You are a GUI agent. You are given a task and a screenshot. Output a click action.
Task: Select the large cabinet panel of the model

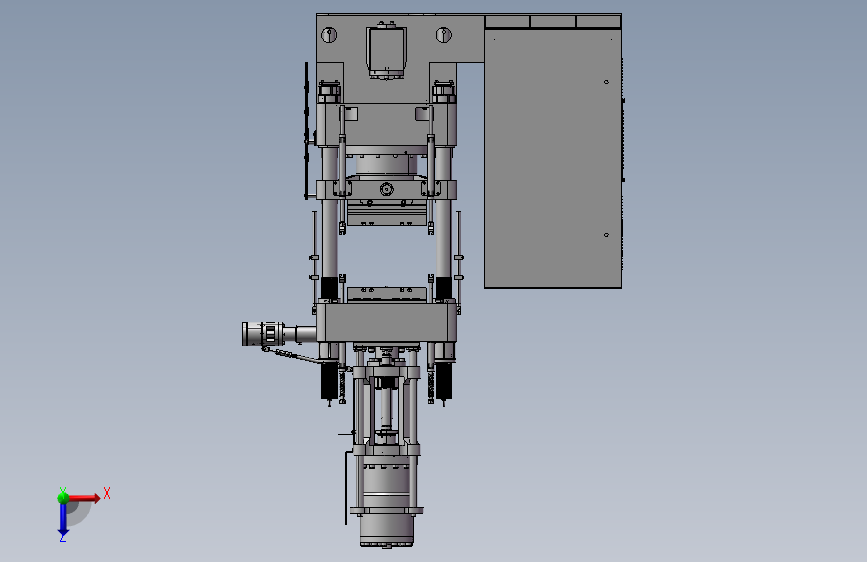[553, 158]
